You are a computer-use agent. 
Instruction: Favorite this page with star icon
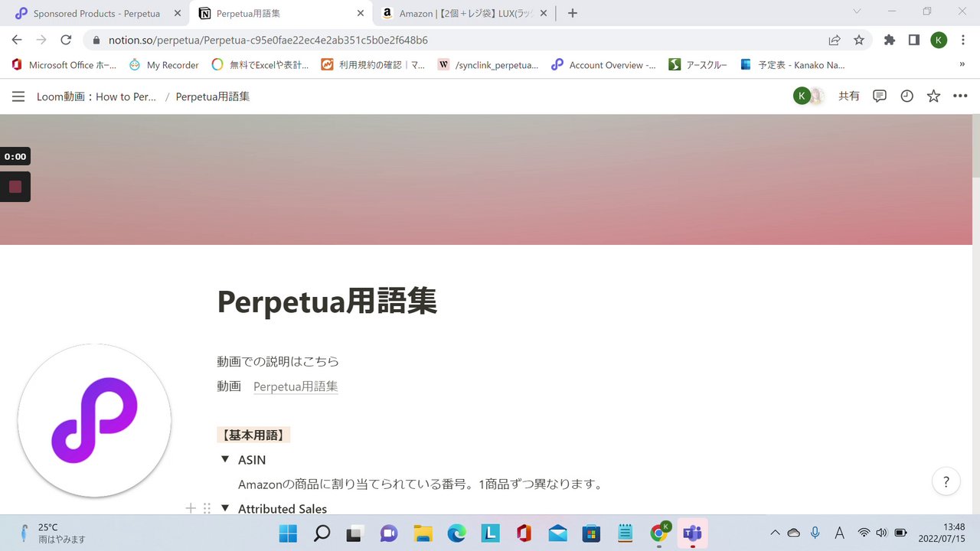coord(933,96)
